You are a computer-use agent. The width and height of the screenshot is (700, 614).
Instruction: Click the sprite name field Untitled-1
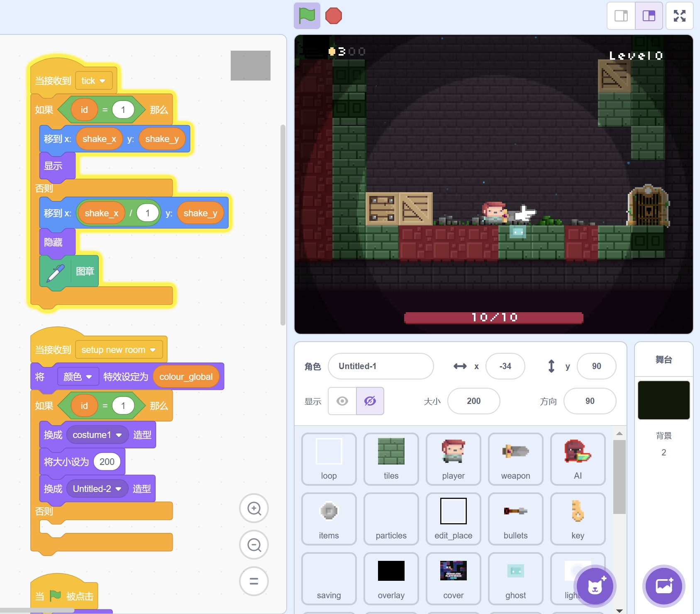(x=380, y=366)
